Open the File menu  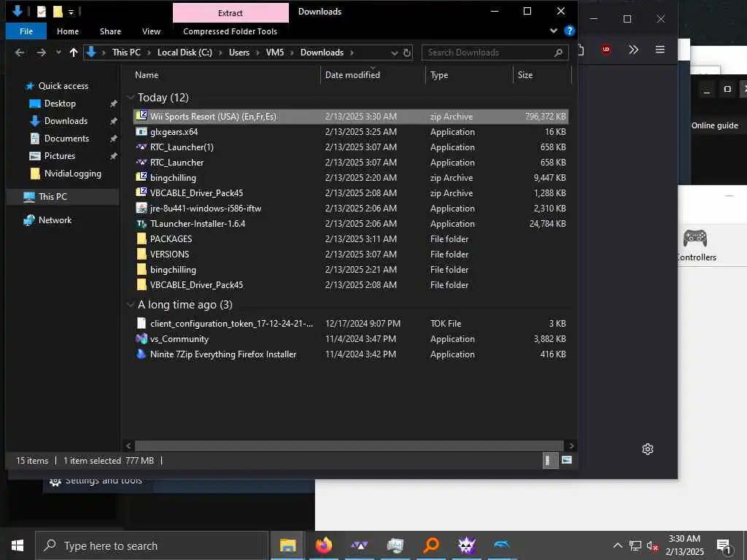point(26,31)
